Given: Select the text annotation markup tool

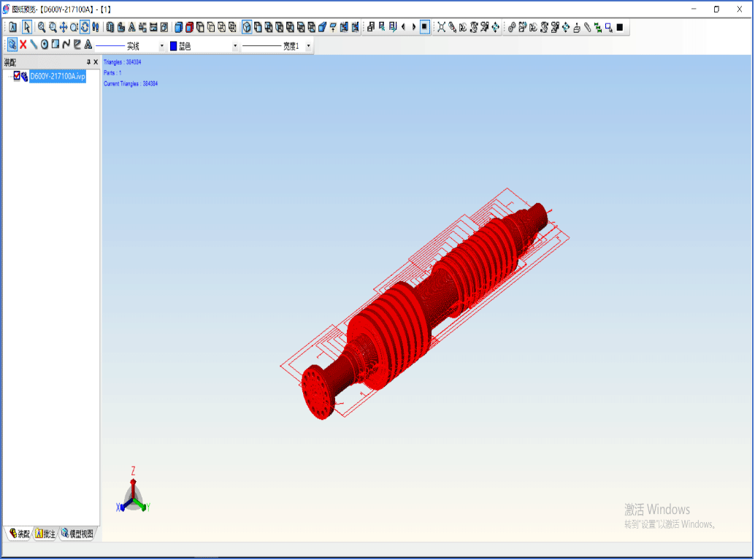Looking at the screenshot, I should 88,45.
